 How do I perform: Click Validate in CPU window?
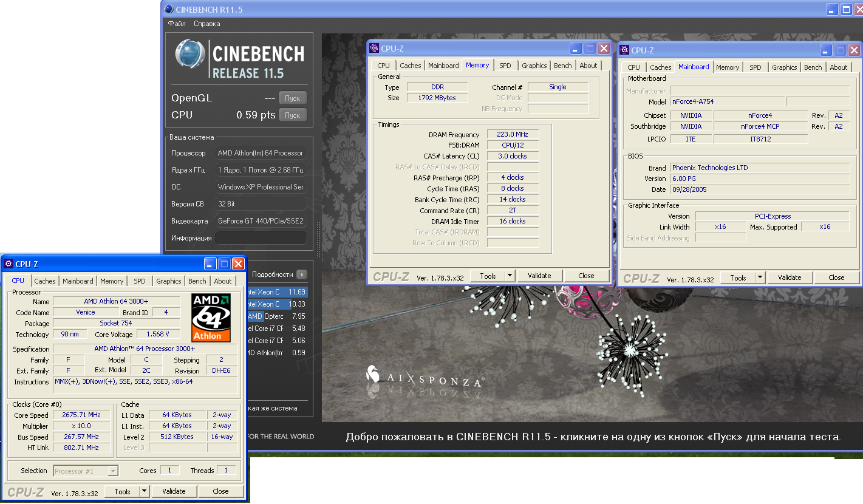coord(174,491)
